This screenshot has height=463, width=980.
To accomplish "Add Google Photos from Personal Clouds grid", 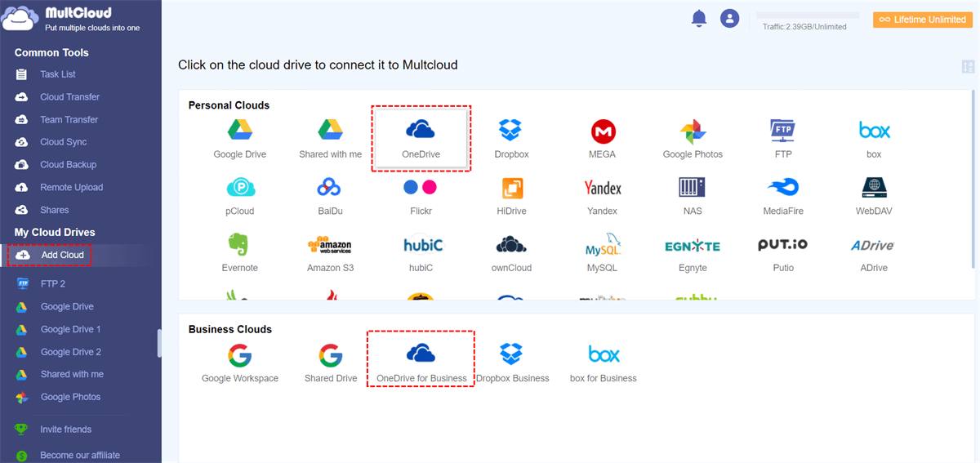I will click(693, 139).
